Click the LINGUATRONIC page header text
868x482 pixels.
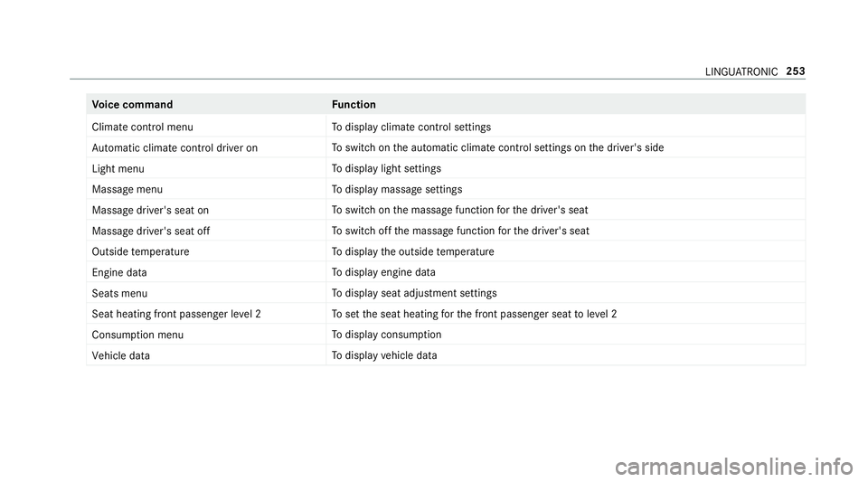[741, 72]
